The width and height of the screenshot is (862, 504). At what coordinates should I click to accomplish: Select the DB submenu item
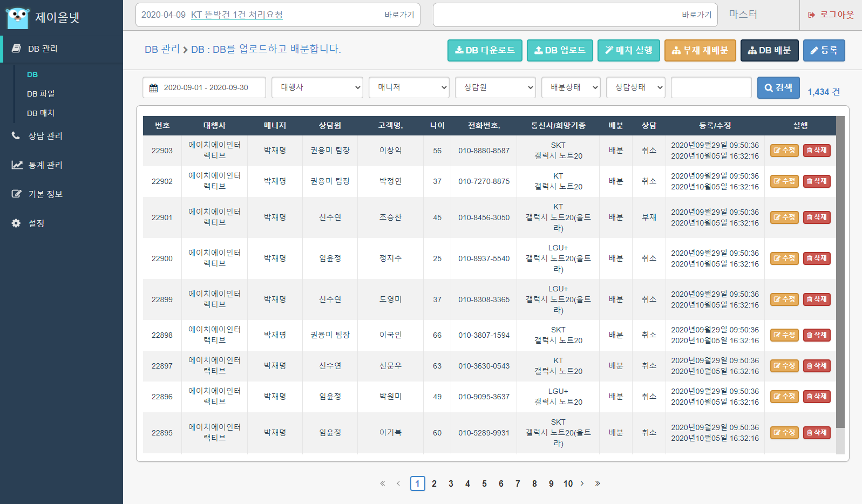(x=32, y=74)
